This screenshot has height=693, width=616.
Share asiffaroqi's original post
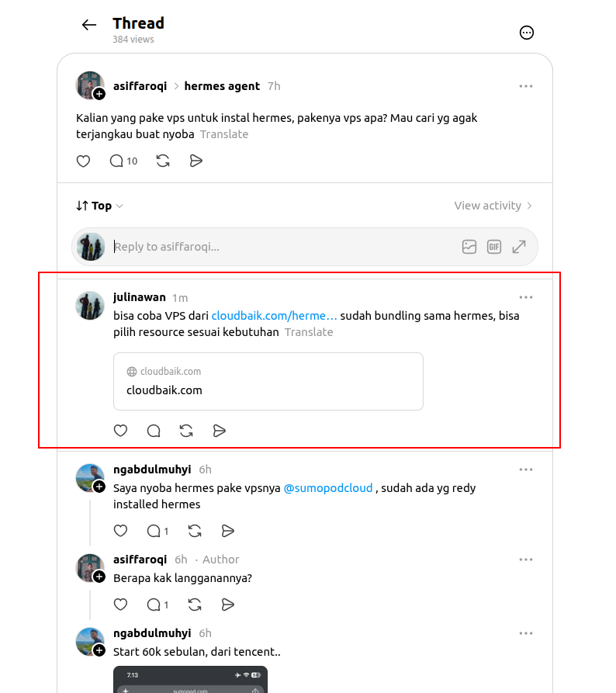coord(196,161)
